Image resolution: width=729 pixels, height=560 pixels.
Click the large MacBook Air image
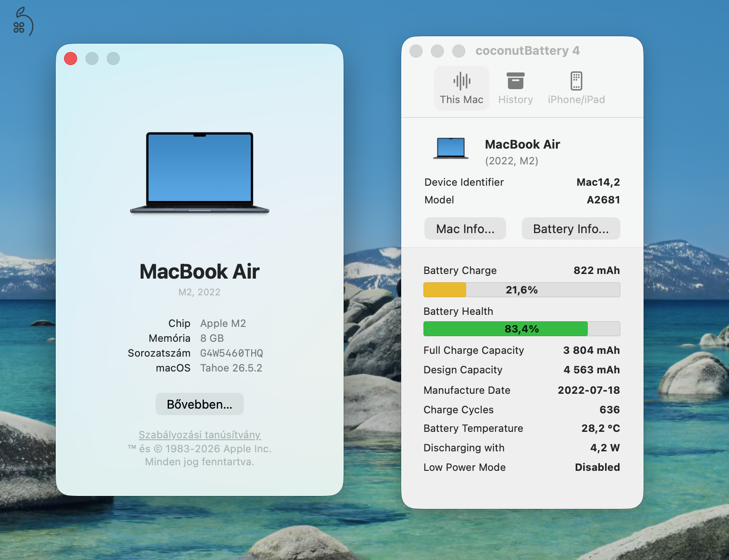(200, 173)
